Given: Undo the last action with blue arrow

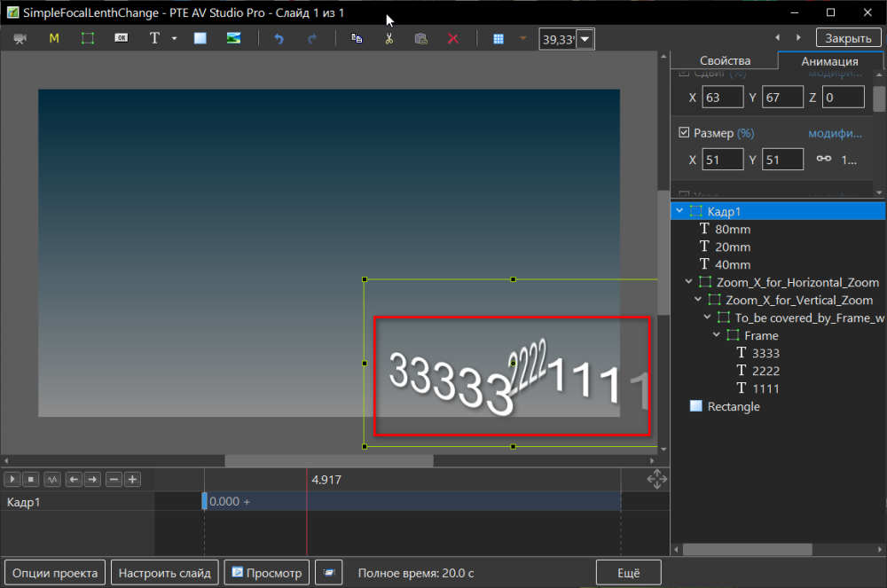Looking at the screenshot, I should click(x=279, y=39).
